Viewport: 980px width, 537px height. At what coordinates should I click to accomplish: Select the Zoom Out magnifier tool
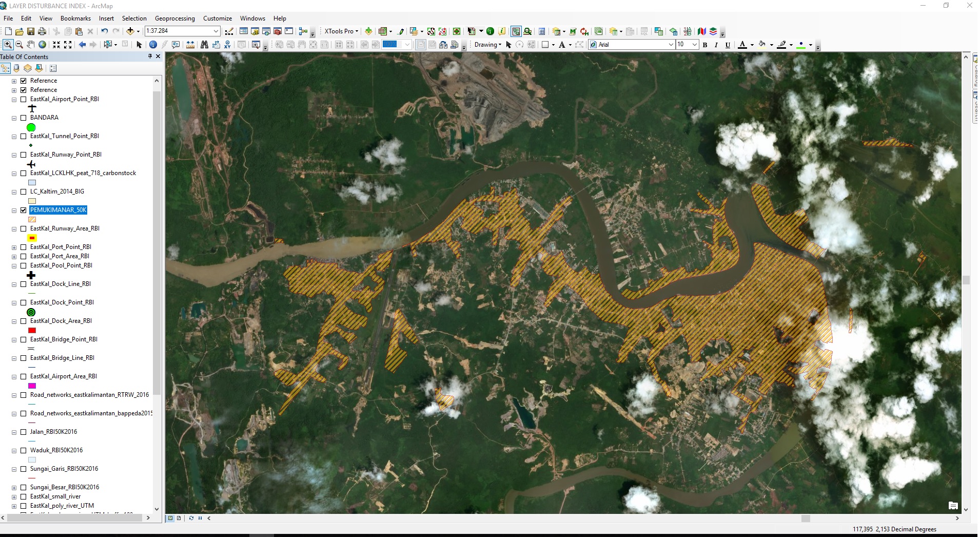tap(19, 45)
